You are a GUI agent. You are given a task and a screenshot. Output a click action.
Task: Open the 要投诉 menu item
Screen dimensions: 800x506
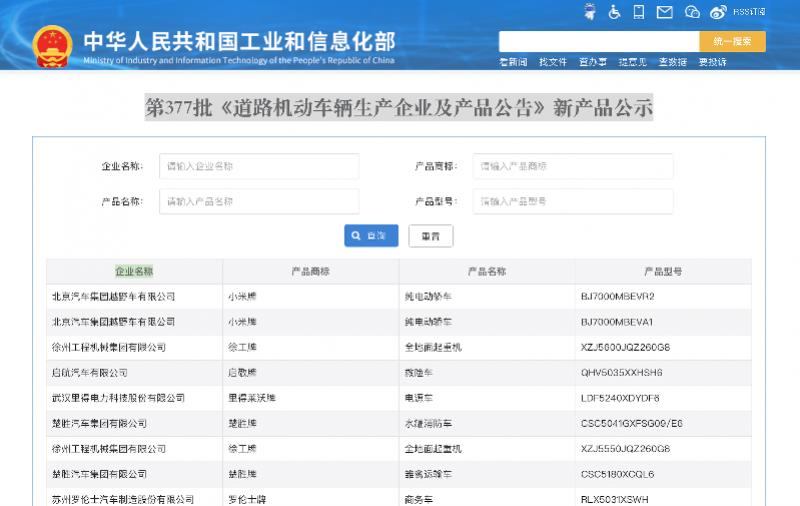click(x=712, y=62)
